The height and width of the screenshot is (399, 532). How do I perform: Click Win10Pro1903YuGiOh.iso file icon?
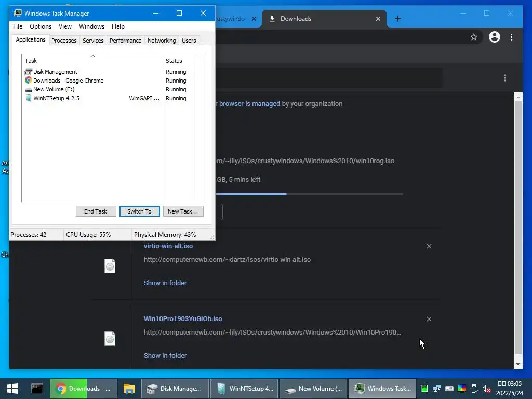coord(110,339)
